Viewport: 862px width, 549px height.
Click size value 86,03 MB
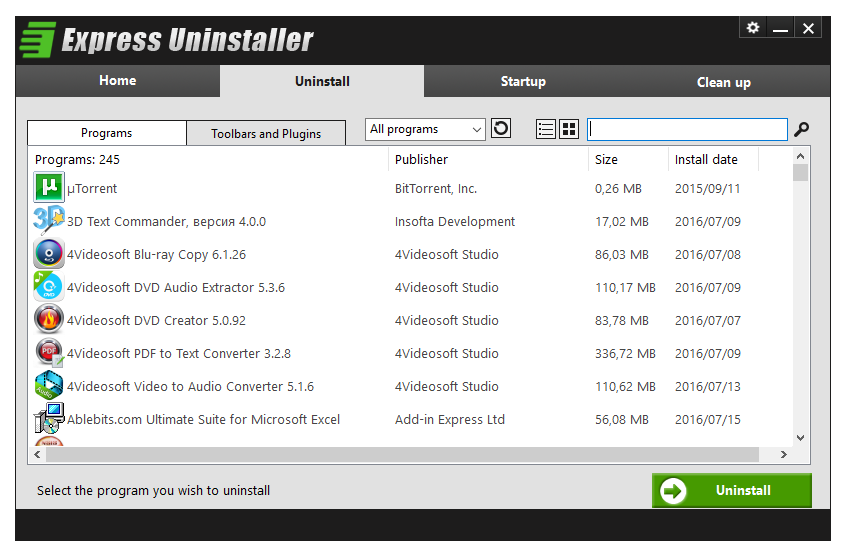(622, 254)
